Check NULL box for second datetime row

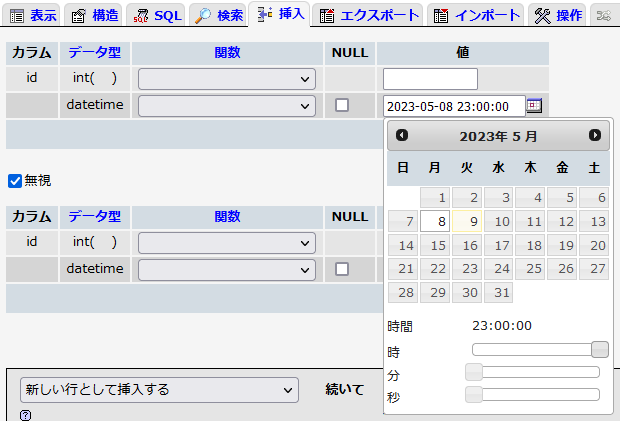342,269
